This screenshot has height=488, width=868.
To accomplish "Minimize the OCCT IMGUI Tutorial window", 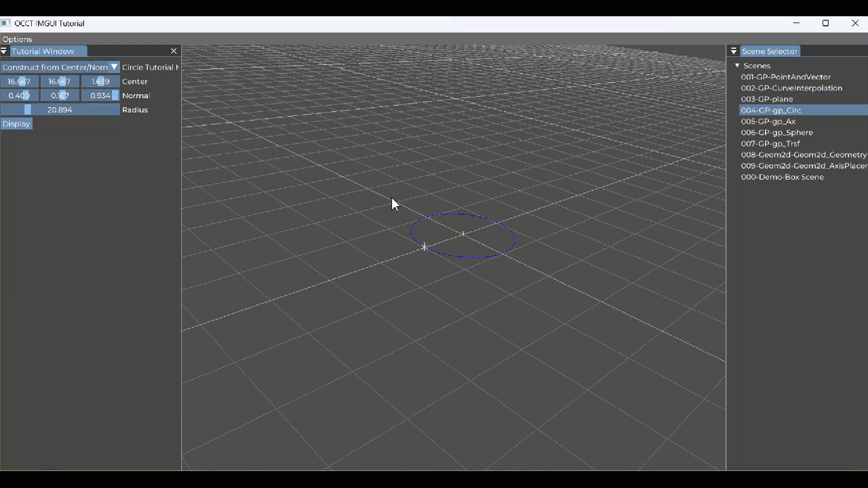I will (796, 23).
